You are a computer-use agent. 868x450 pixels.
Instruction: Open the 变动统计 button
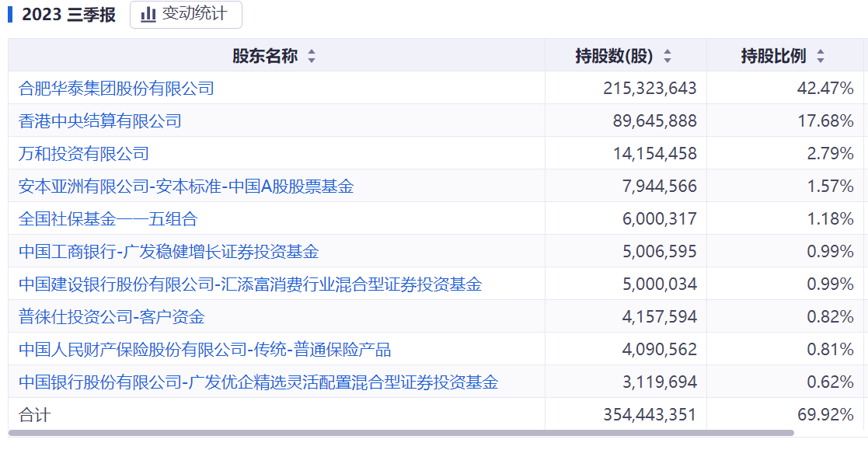[x=186, y=15]
